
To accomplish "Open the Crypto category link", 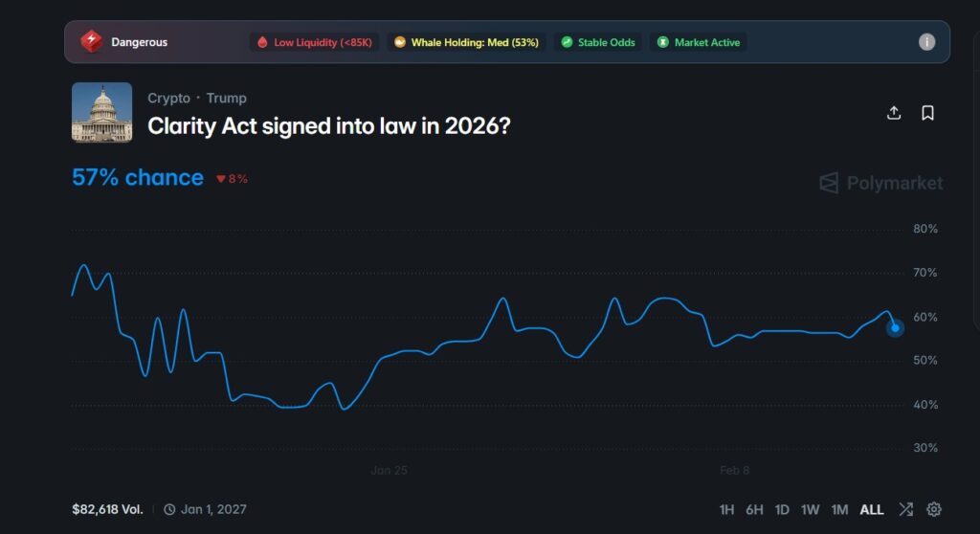I will pos(168,98).
